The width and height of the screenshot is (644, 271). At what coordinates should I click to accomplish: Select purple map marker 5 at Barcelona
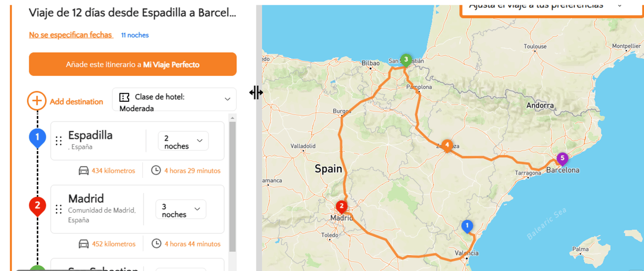tap(562, 159)
